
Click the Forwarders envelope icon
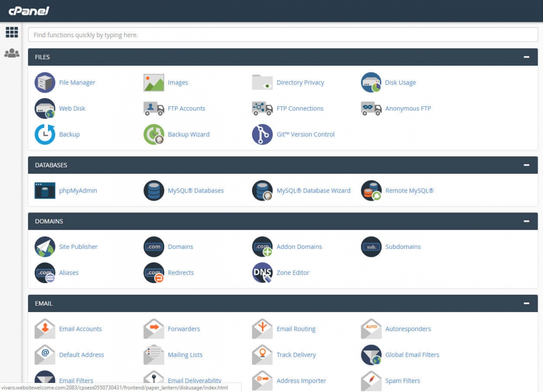tap(154, 329)
